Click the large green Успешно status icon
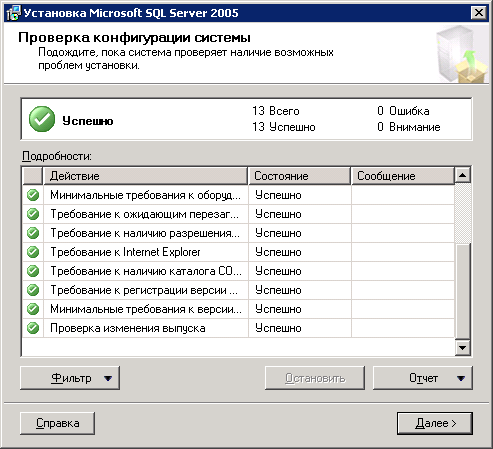The height and width of the screenshot is (449, 493). click(x=42, y=119)
